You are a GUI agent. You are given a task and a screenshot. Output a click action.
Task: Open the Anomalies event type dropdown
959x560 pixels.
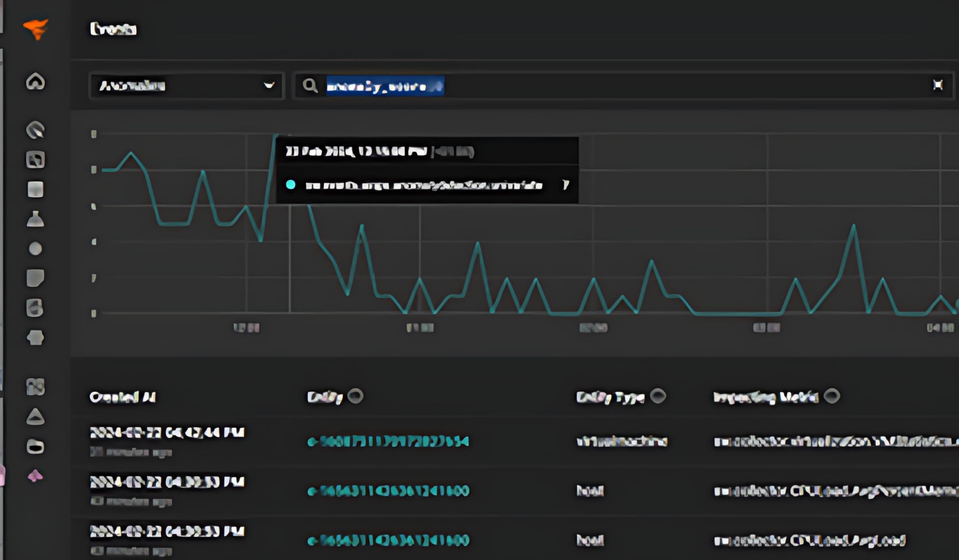pyautogui.click(x=186, y=85)
